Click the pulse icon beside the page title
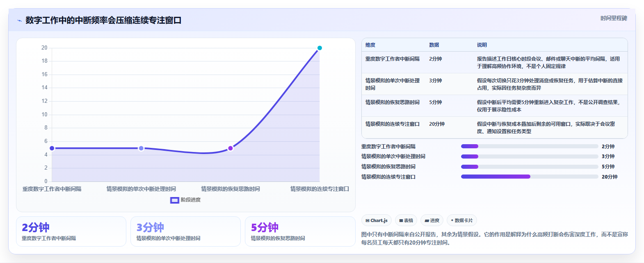The image size is (644, 263). tap(19, 20)
